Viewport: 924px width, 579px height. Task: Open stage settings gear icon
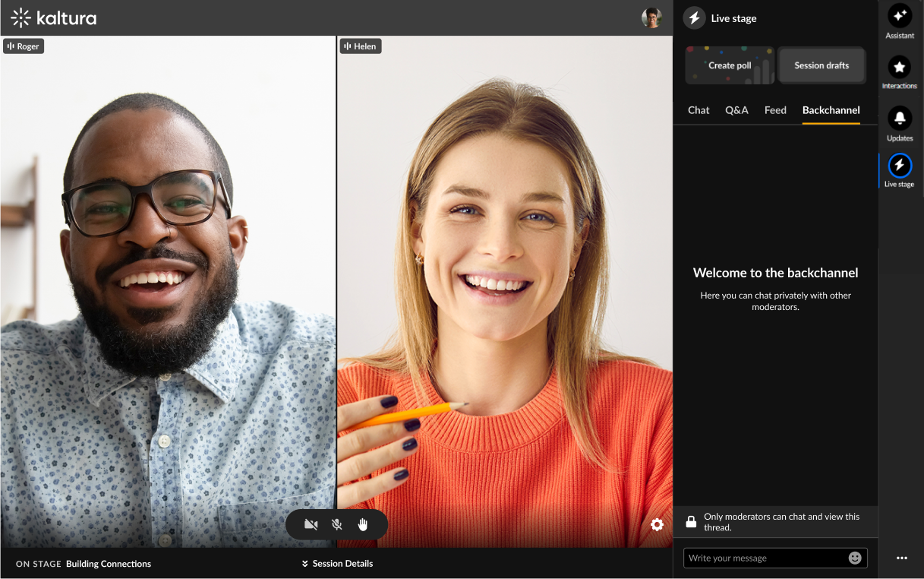click(657, 525)
